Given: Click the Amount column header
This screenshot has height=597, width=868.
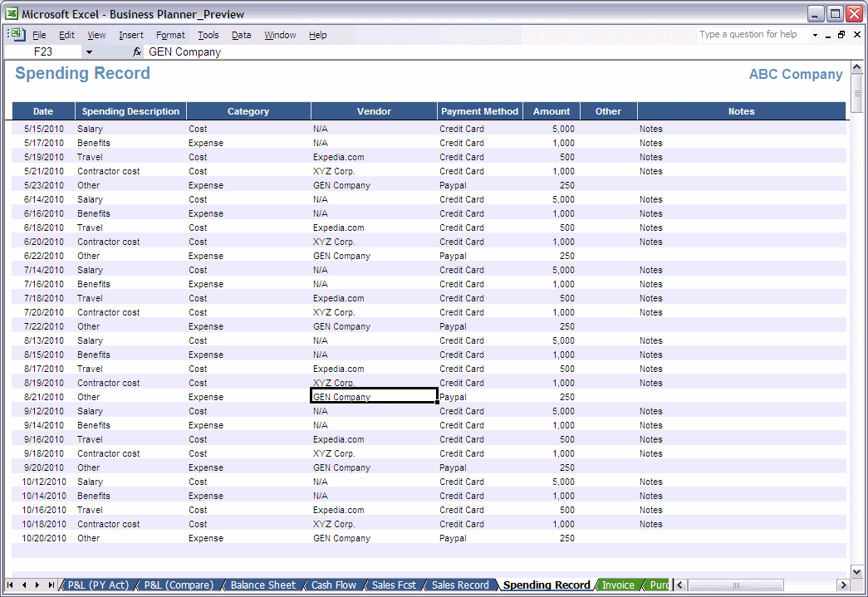Looking at the screenshot, I should 552,111.
